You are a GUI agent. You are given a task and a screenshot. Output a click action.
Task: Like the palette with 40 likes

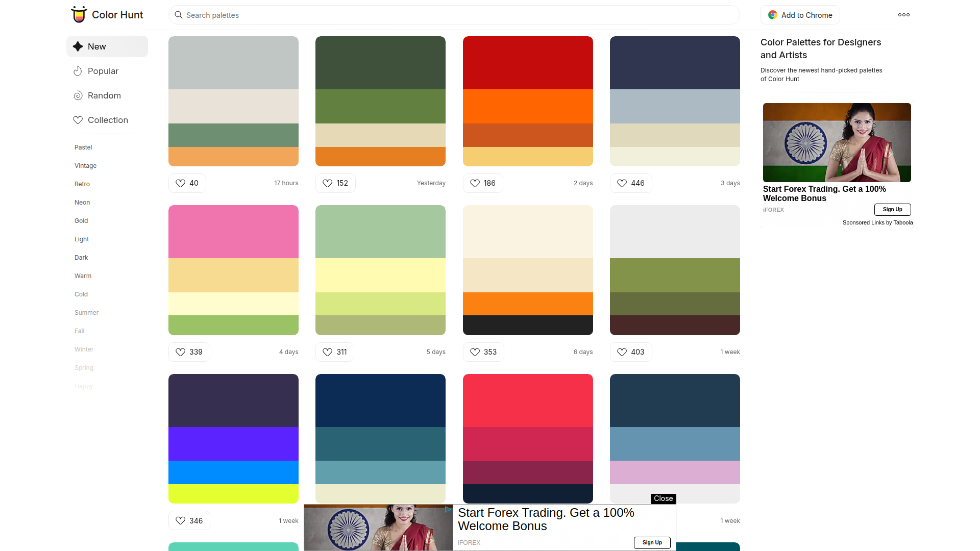187,183
